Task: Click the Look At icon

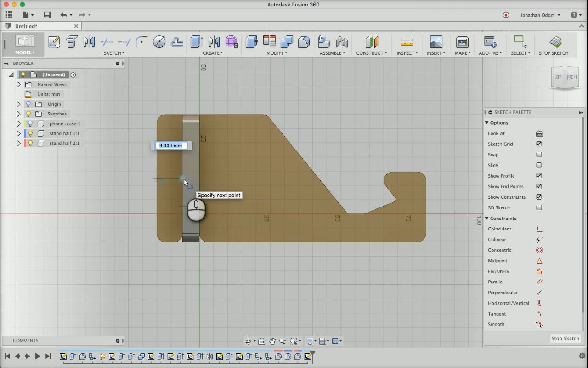Action: click(539, 133)
